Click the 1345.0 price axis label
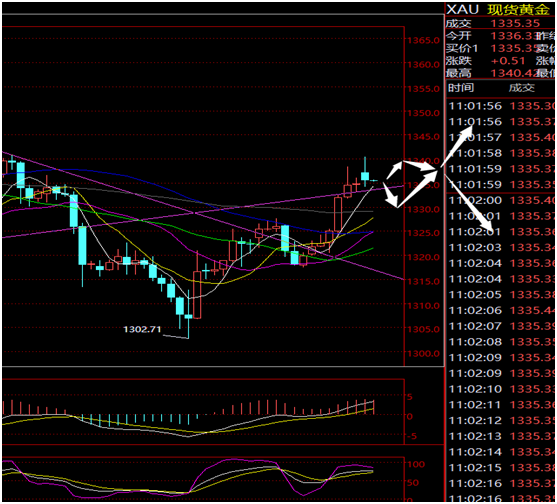This screenshot has height=504, width=557. point(423,137)
